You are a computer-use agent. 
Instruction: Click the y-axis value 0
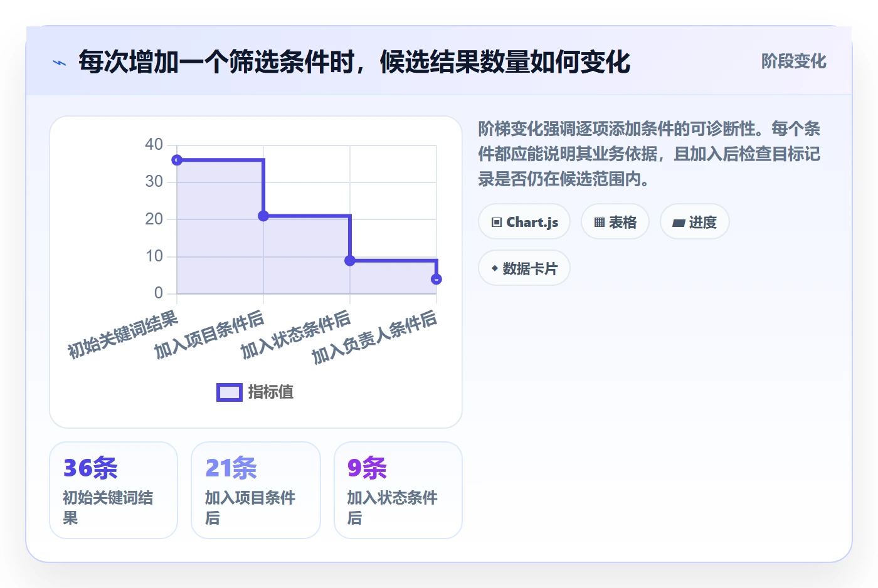coord(159,293)
